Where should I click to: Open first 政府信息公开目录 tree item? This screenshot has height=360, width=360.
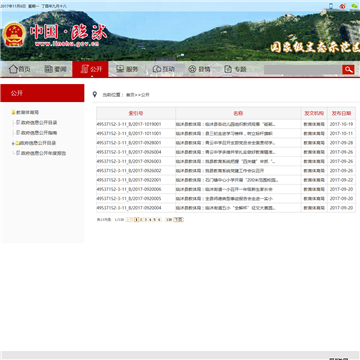(x=37, y=123)
